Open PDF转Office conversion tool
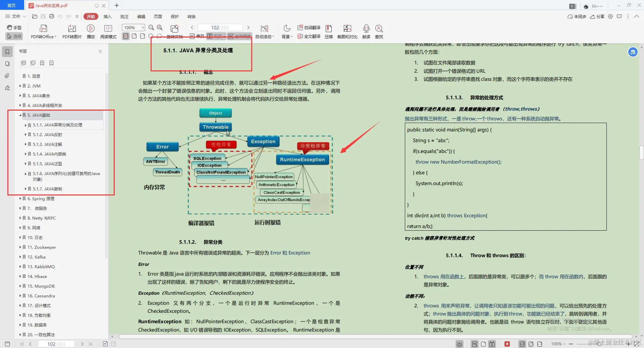The height and width of the screenshot is (348, 644). coord(43,31)
